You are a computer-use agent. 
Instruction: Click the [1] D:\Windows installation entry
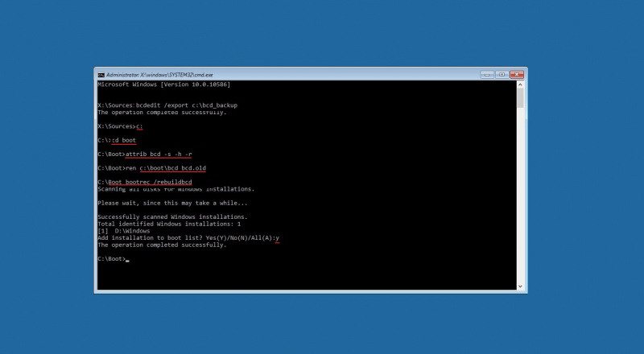pos(124,231)
